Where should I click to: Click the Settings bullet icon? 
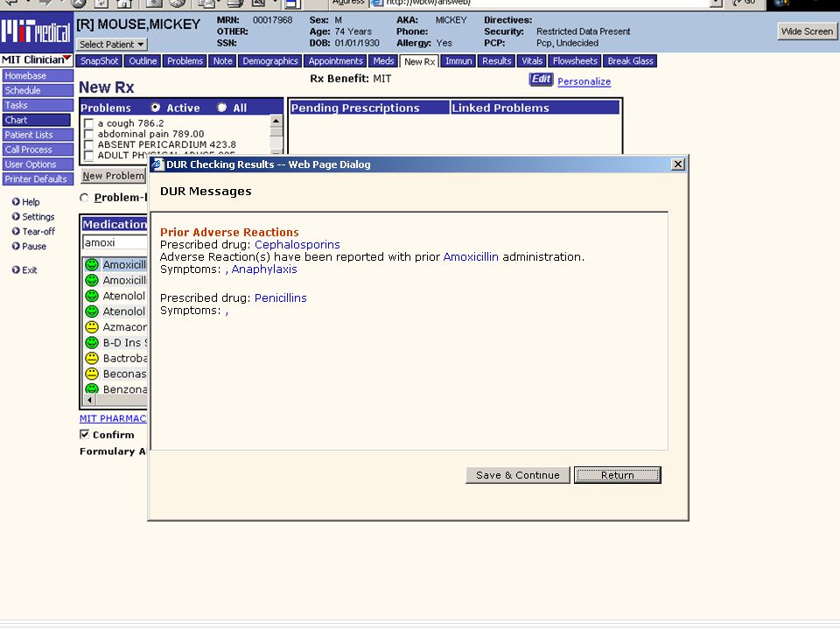pos(16,216)
